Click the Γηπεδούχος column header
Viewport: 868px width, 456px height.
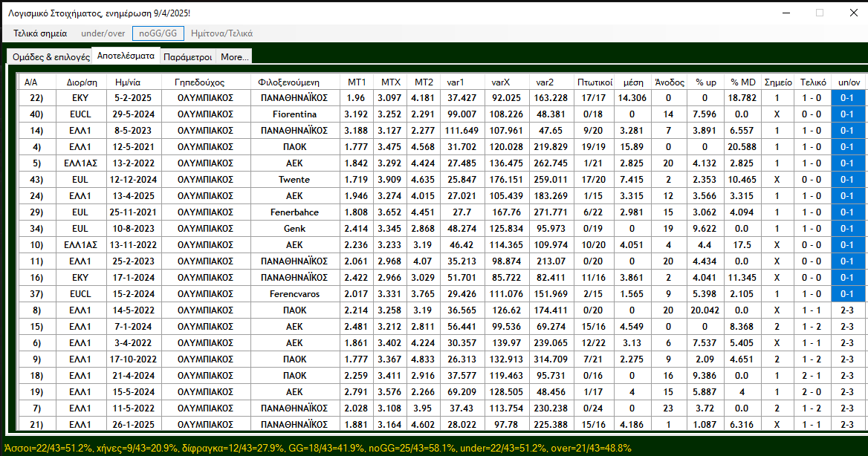point(199,82)
